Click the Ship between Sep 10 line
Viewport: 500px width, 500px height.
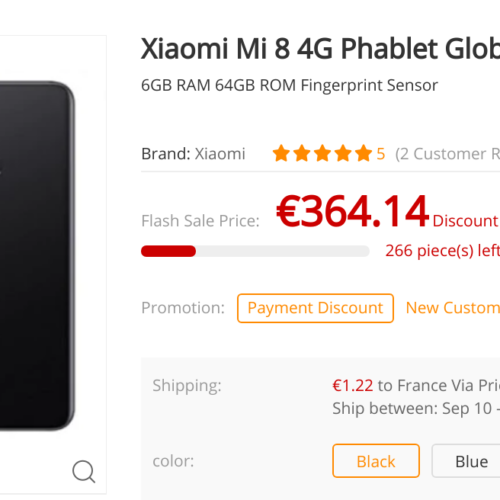(416, 409)
